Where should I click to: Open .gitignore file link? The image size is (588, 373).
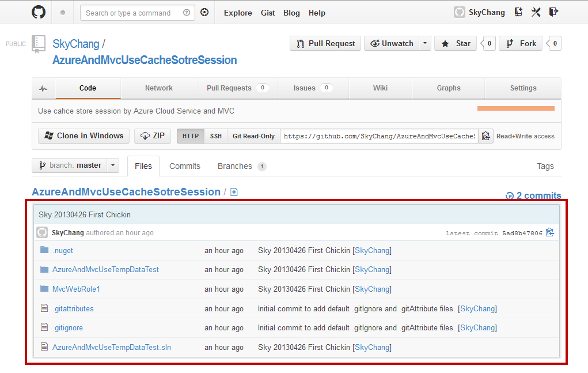67,327
